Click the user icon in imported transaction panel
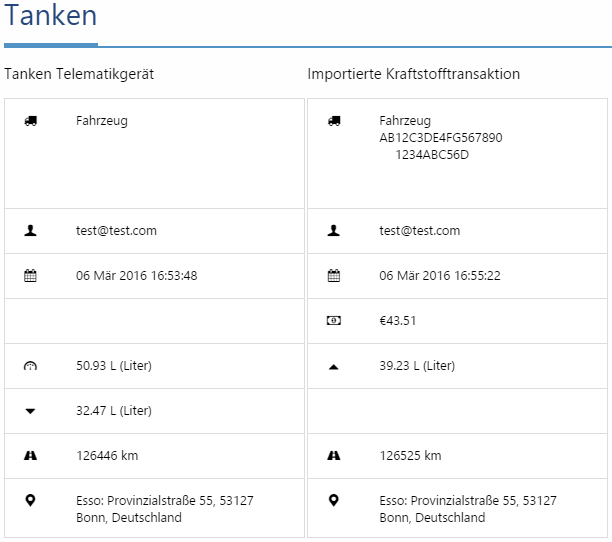612x542 pixels. (x=334, y=231)
